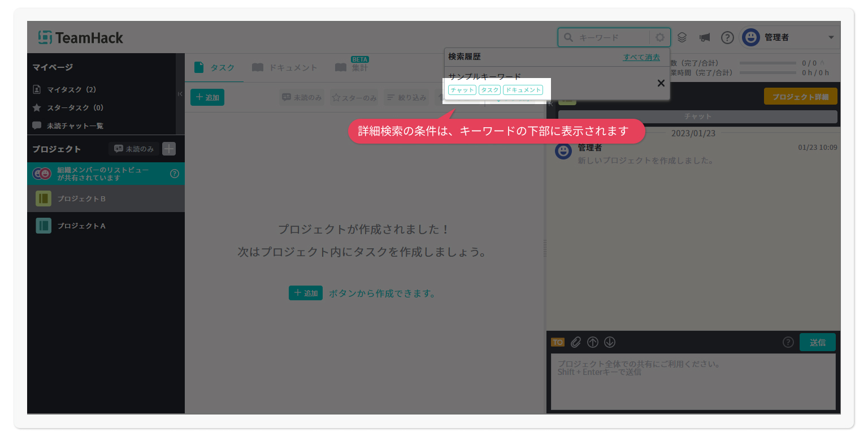The image size is (868, 436).
Task: Open the 絞り込み filter dropdown
Action: (406, 97)
